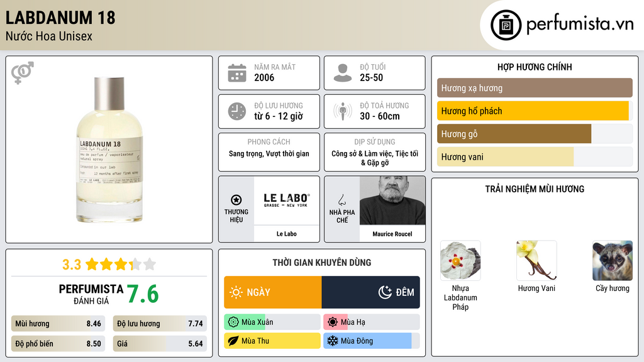The width and height of the screenshot is (644, 362).
Task: Click the Hương hổ phách accord bar
Action: (x=535, y=111)
